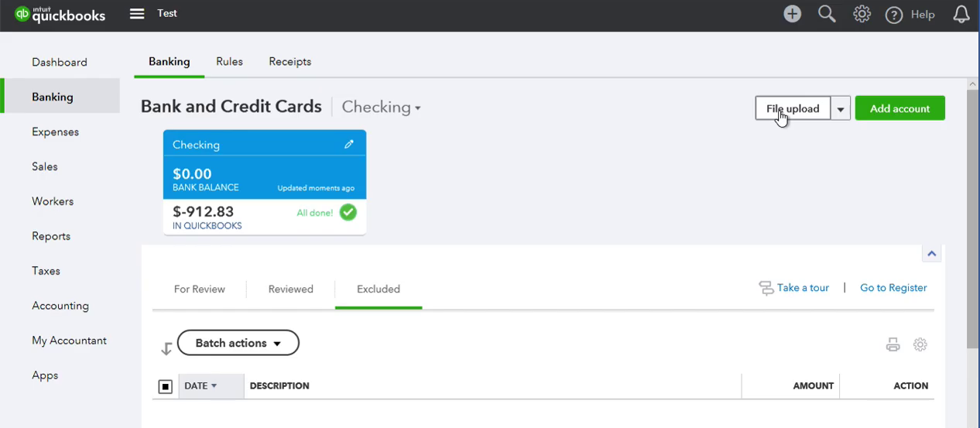The image size is (980, 428).
Task: Click the Take a tour link
Action: pos(803,288)
